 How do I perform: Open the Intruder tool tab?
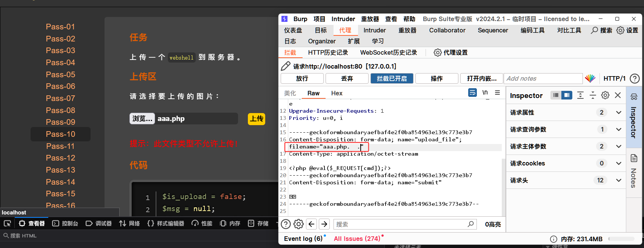(375, 30)
